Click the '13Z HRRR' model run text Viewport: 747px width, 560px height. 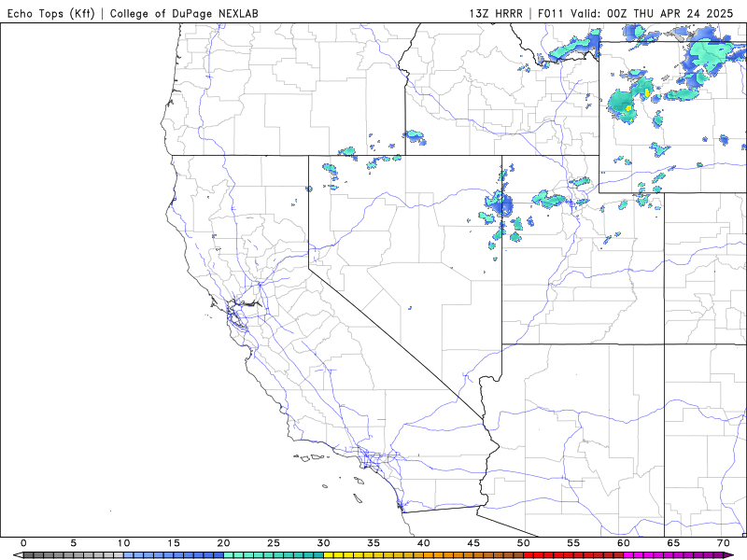496,13
